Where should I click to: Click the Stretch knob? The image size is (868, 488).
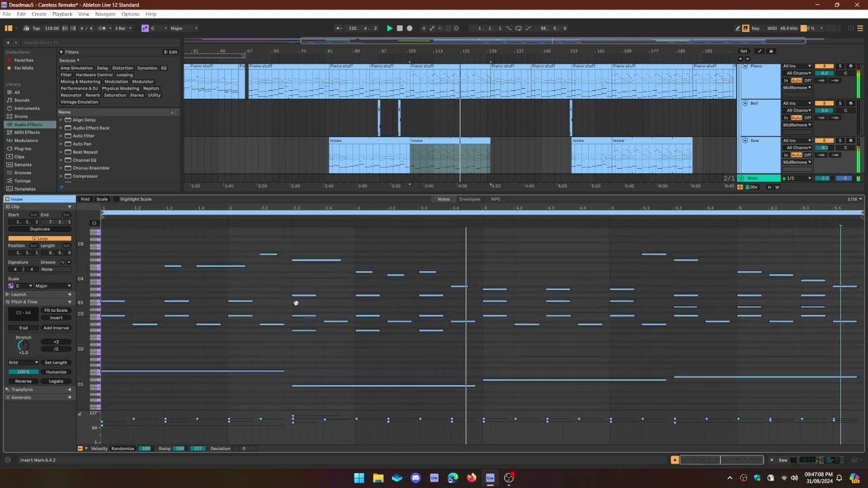click(23, 345)
